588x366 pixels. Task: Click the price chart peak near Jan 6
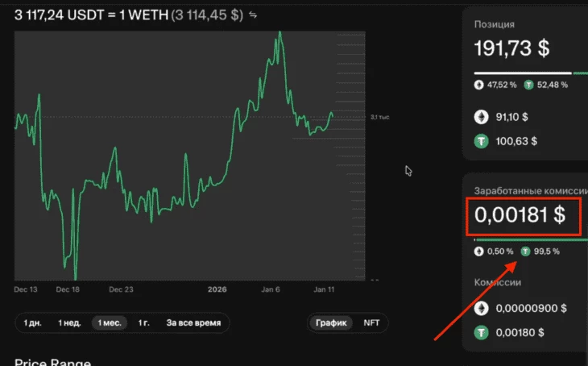click(280, 34)
